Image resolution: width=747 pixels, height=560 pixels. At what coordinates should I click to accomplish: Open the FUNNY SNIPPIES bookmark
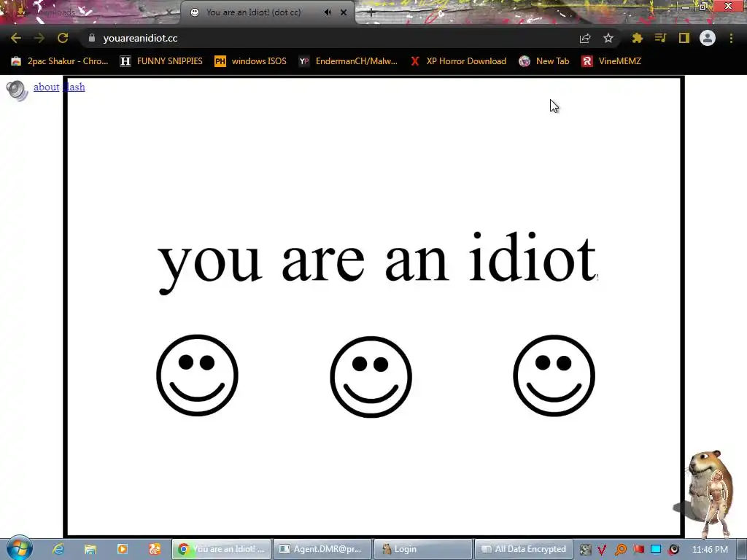161,61
